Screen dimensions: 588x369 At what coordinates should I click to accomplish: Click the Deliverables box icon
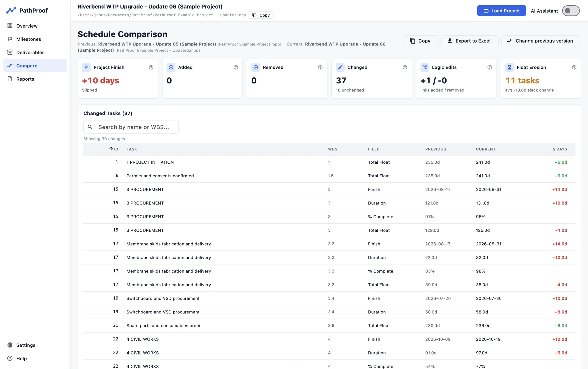(x=10, y=52)
